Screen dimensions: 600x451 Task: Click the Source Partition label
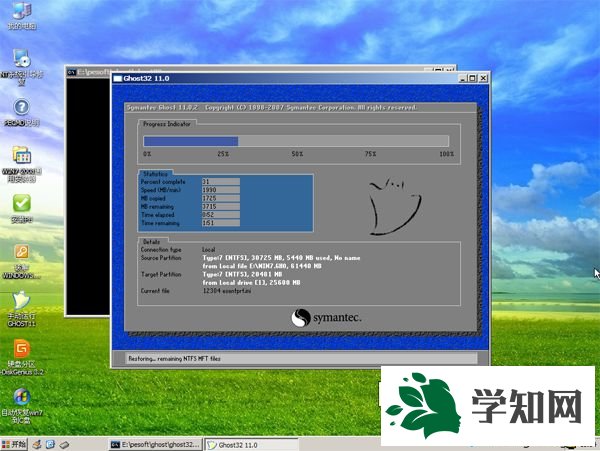(x=161, y=258)
